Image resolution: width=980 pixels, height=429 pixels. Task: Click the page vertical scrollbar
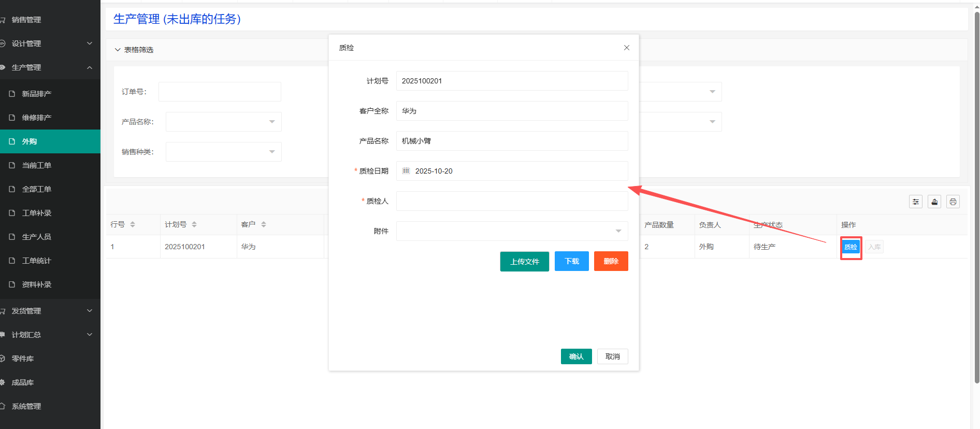point(977,197)
